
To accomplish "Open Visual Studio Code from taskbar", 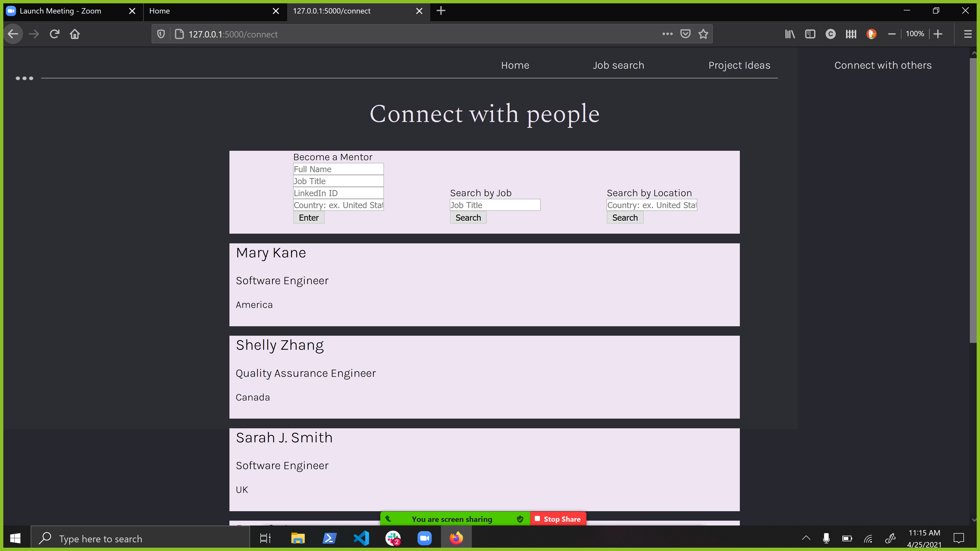I will pyautogui.click(x=361, y=538).
